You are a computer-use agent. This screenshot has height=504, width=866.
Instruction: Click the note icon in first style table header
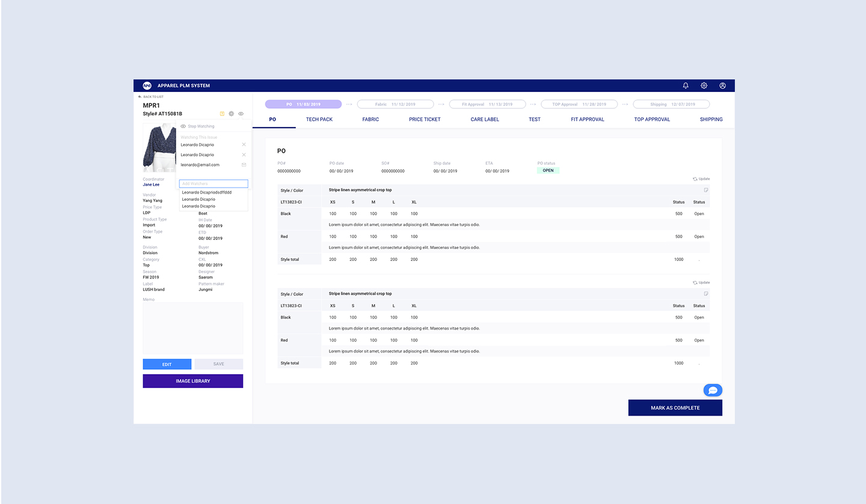[706, 190]
